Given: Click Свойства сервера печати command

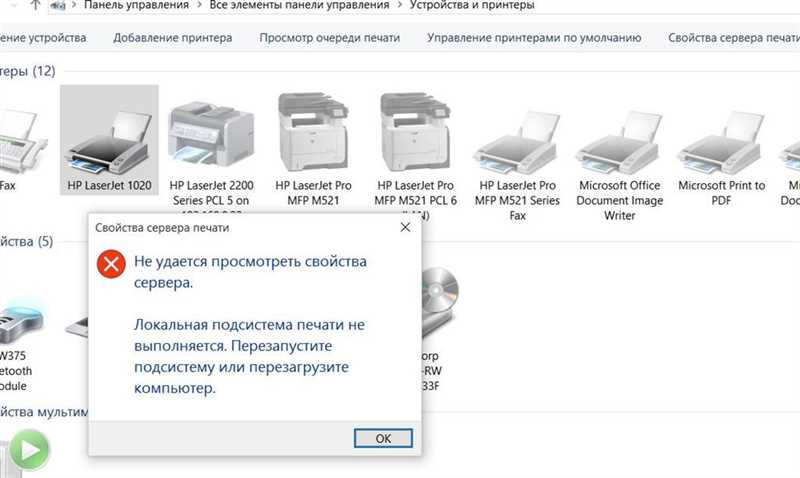Looking at the screenshot, I should (734, 38).
